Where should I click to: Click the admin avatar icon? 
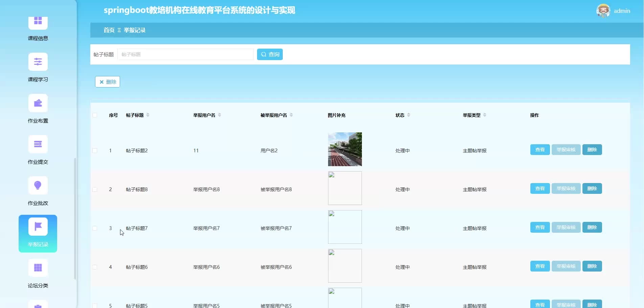pyautogui.click(x=603, y=11)
